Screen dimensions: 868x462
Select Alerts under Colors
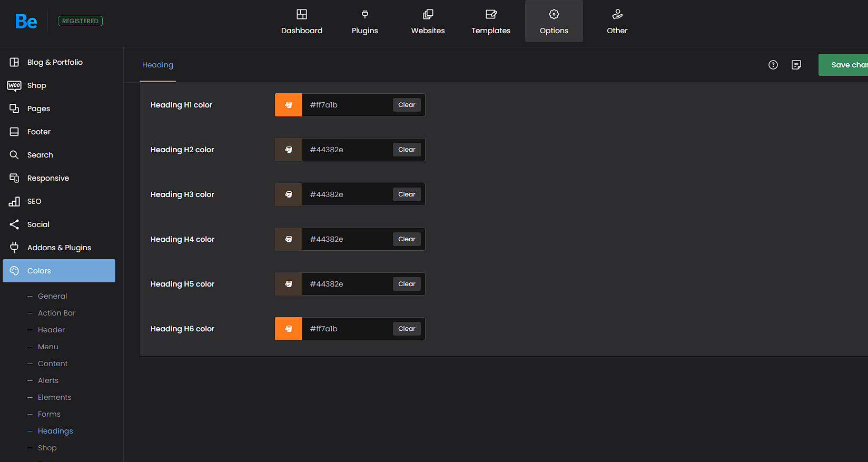[x=48, y=380]
